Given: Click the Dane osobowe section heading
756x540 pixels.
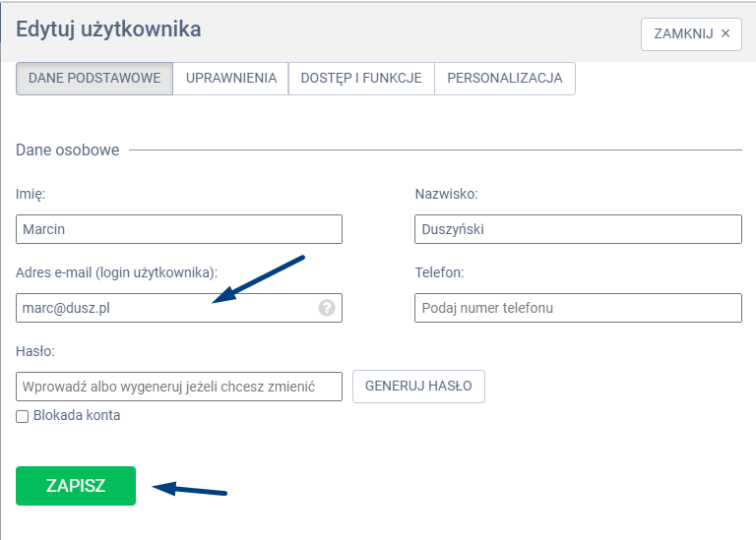Looking at the screenshot, I should [68, 150].
